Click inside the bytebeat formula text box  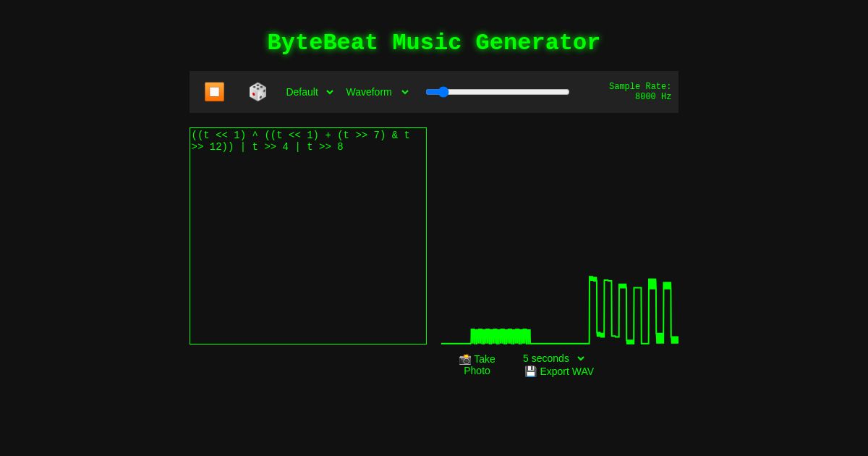(x=307, y=235)
